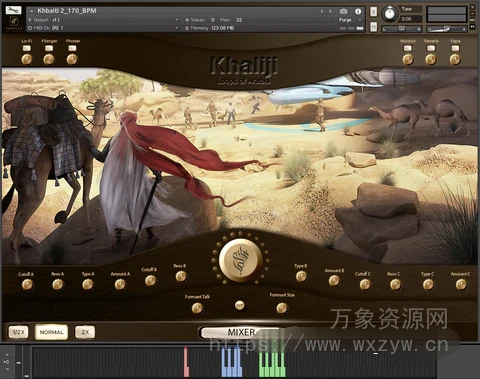
Task: Open the Purge dropdown menu
Action: click(350, 20)
